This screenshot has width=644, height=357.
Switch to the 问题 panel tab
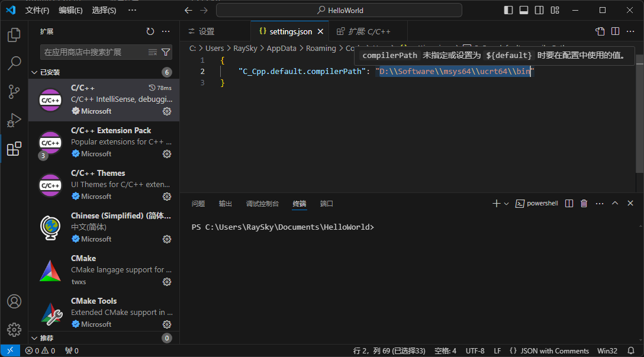[198, 204]
